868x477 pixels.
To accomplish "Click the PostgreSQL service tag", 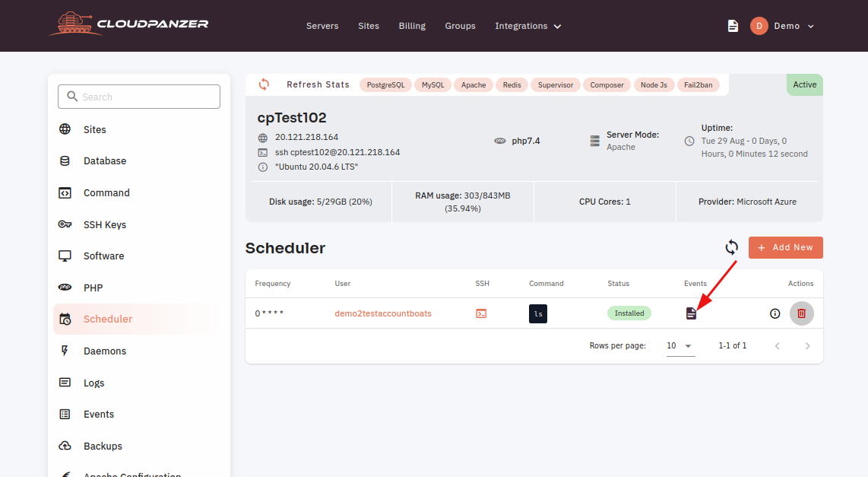I will (385, 84).
